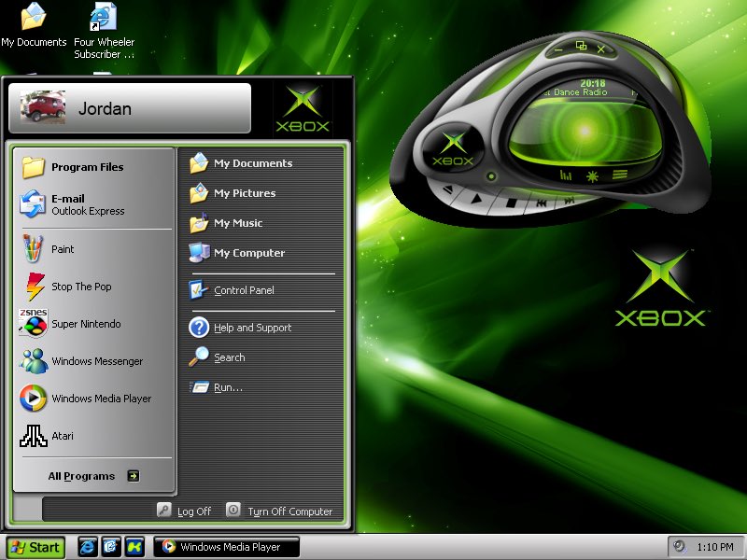
Task: Go to previous track in media player
Action: point(541,202)
